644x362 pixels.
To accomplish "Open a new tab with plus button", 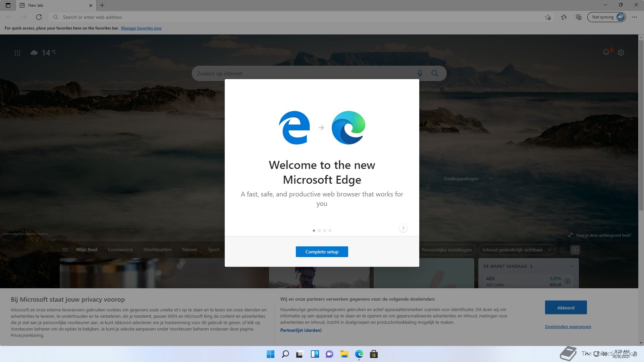I will point(102,5).
